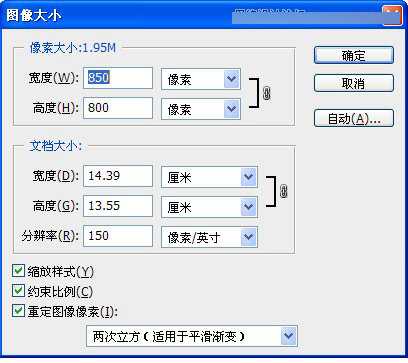The image size is (408, 363).
Task: Toggle the 缩放样式(Y) checkbox
Action: tap(18, 271)
